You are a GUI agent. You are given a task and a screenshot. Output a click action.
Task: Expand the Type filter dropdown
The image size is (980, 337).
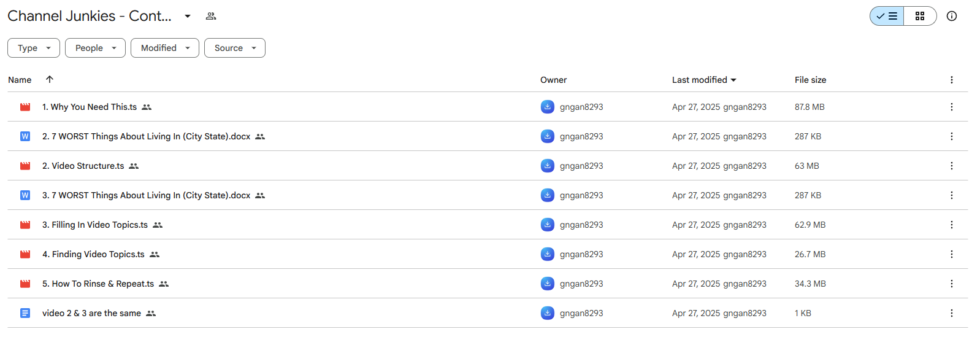(34, 48)
